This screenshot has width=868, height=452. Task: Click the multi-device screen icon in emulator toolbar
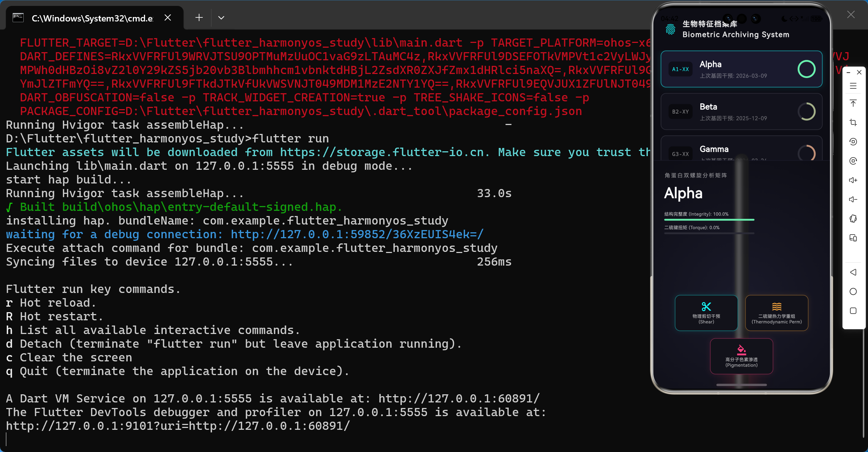click(853, 238)
